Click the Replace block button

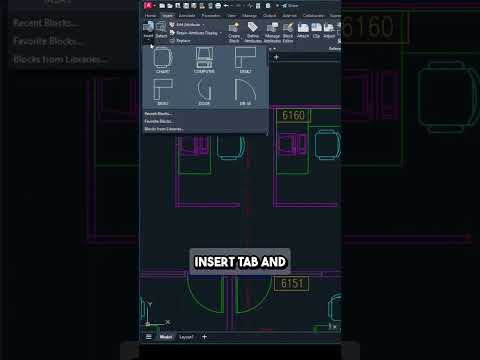180,41
